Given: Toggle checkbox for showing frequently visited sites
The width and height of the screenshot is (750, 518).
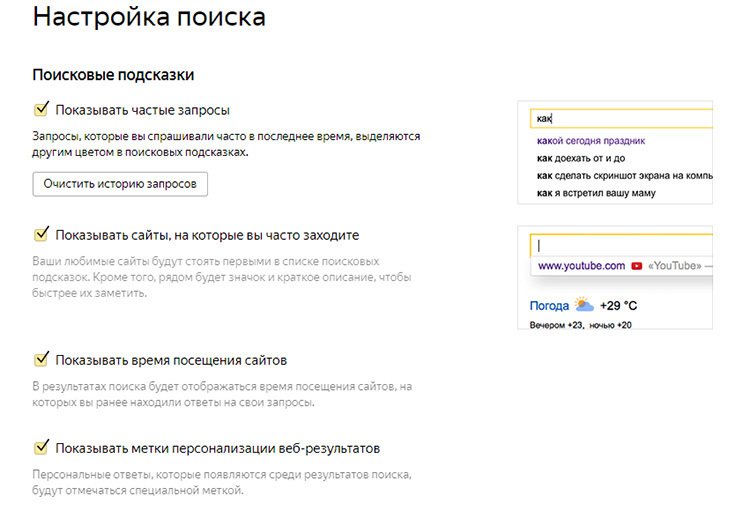Looking at the screenshot, I should [x=41, y=234].
